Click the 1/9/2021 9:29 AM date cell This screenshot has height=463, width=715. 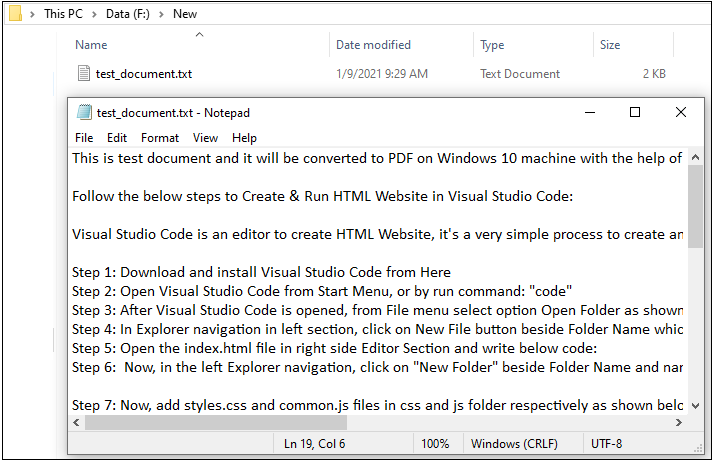click(382, 74)
